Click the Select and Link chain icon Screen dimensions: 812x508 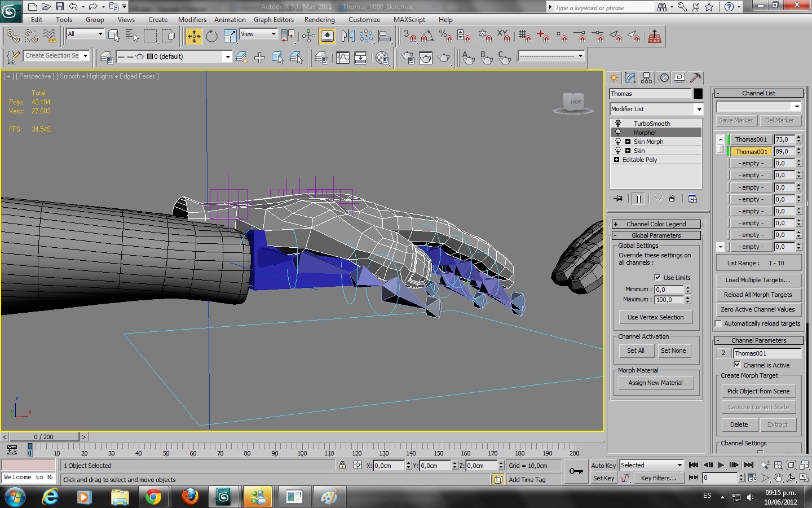(x=12, y=37)
